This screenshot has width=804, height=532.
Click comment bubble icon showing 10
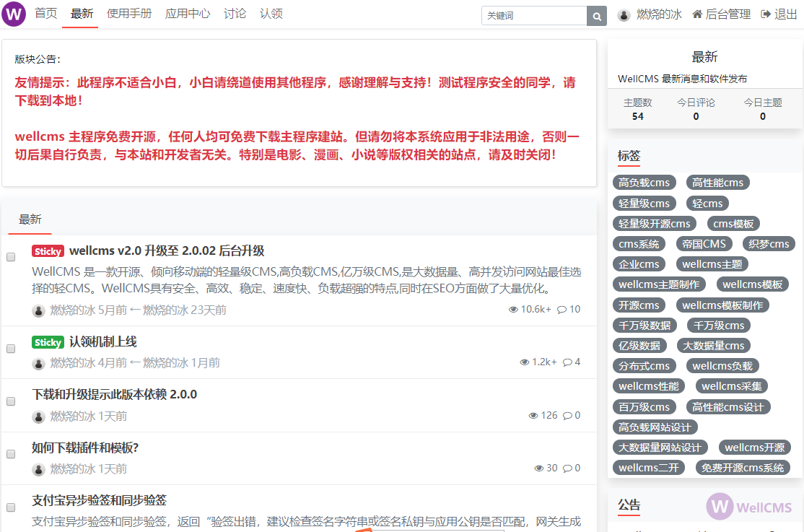(562, 310)
